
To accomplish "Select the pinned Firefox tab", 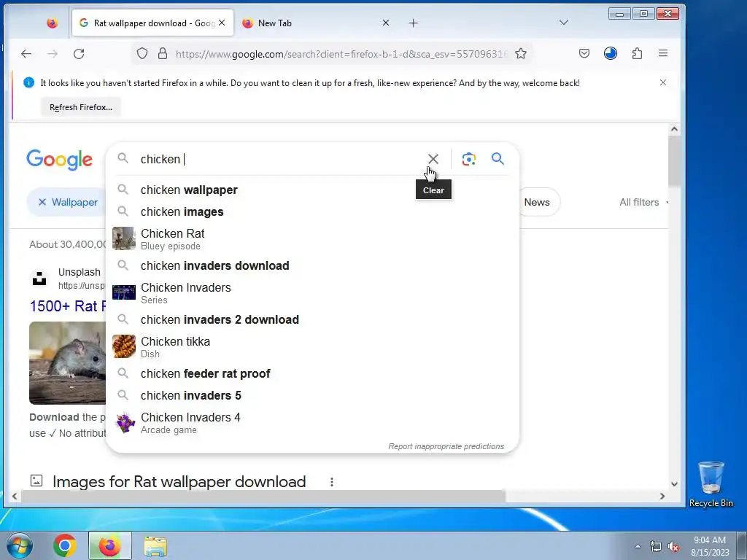I will coord(52,23).
